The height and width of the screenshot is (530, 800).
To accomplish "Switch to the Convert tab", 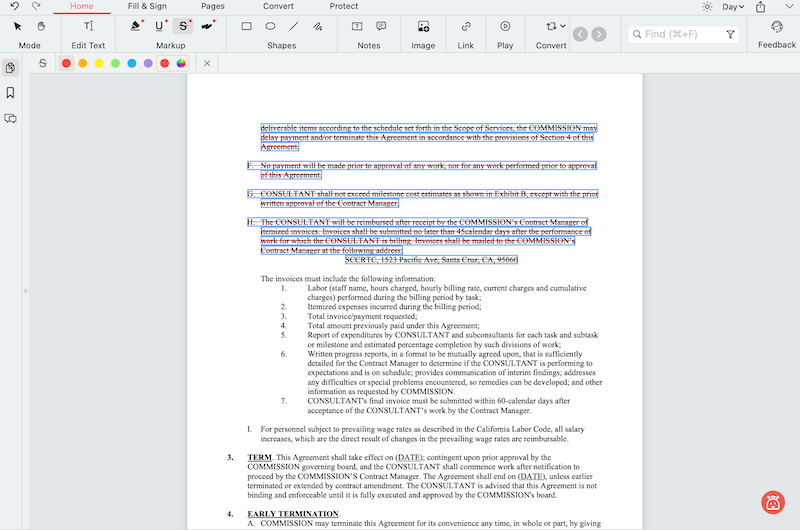I will [278, 6].
